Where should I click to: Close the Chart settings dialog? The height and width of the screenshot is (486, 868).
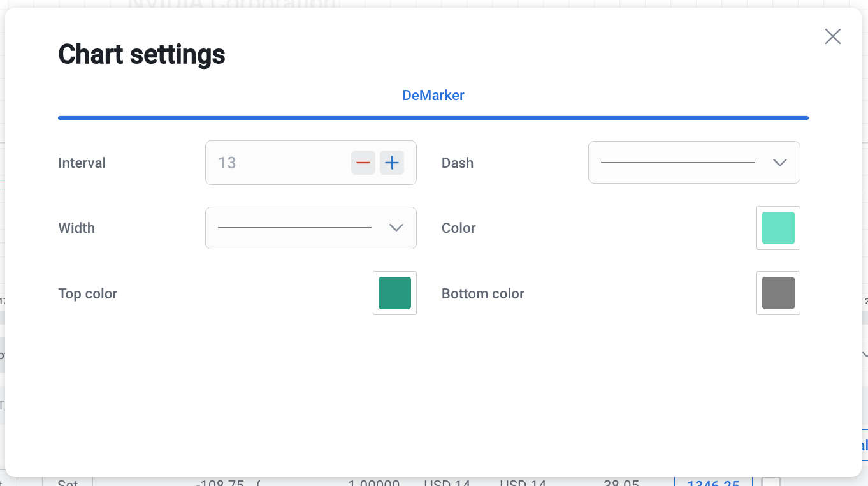click(x=832, y=36)
